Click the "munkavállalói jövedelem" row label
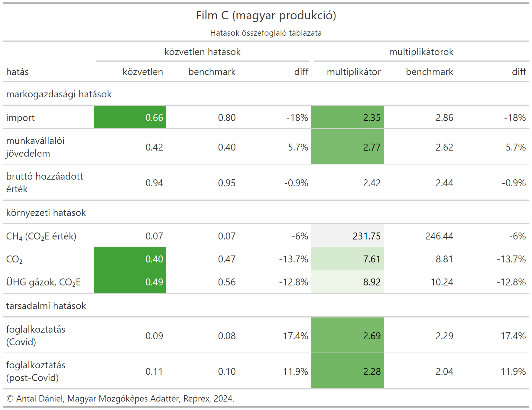Screen dimensions: 532x410 pos(35,147)
